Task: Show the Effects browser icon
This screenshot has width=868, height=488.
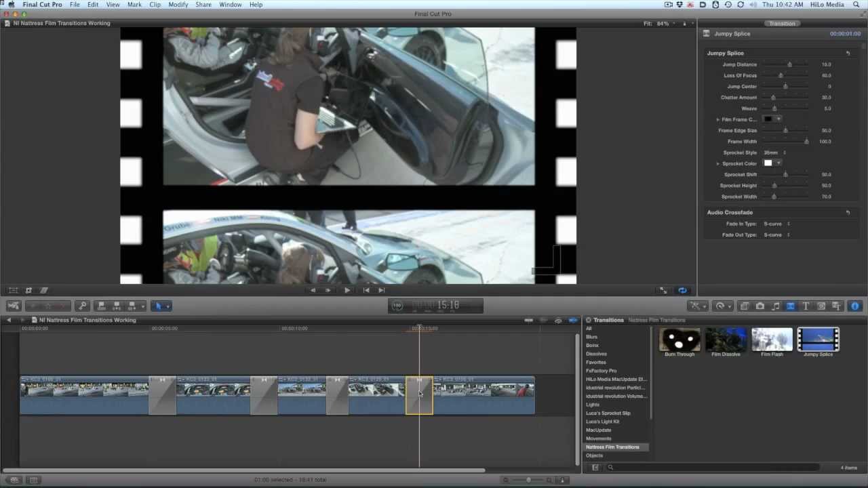Action: (745, 306)
